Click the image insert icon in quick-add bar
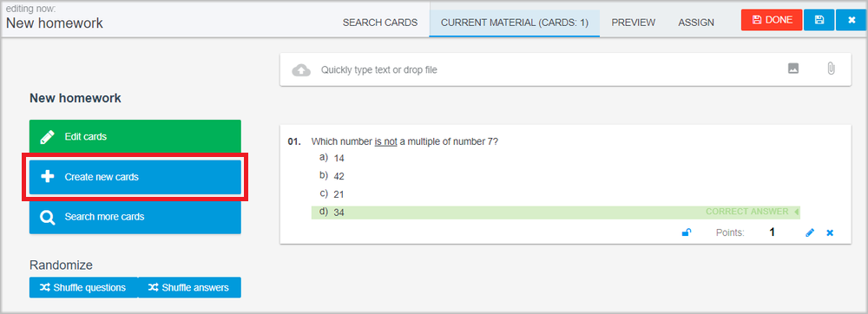Screen dimensions: 868x314 tap(793, 69)
